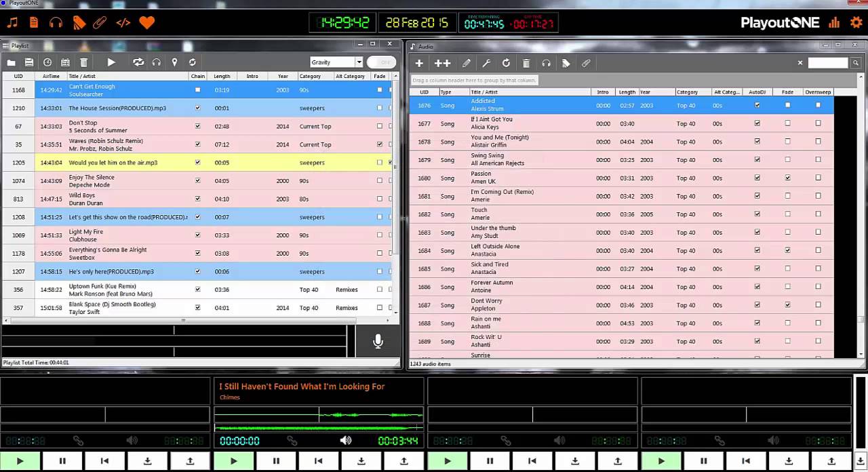This screenshot has height=472, width=868.
Task: Click the trash icon in Audio toolbar
Action: click(x=526, y=63)
